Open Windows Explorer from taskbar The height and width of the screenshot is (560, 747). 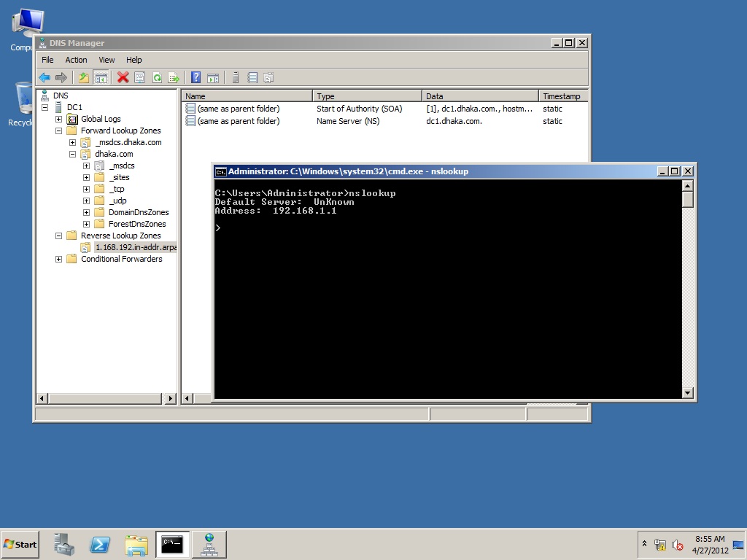(x=136, y=544)
